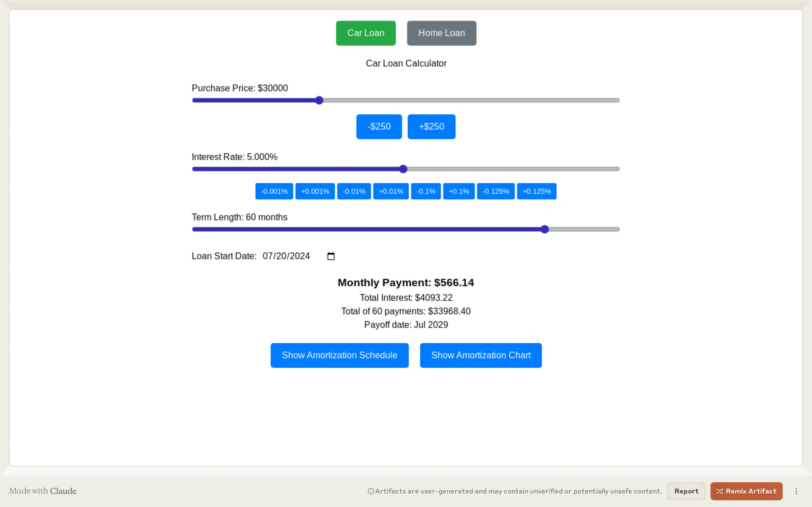The image size is (812, 507).
Task: Show the amortization schedule
Action: [339, 355]
